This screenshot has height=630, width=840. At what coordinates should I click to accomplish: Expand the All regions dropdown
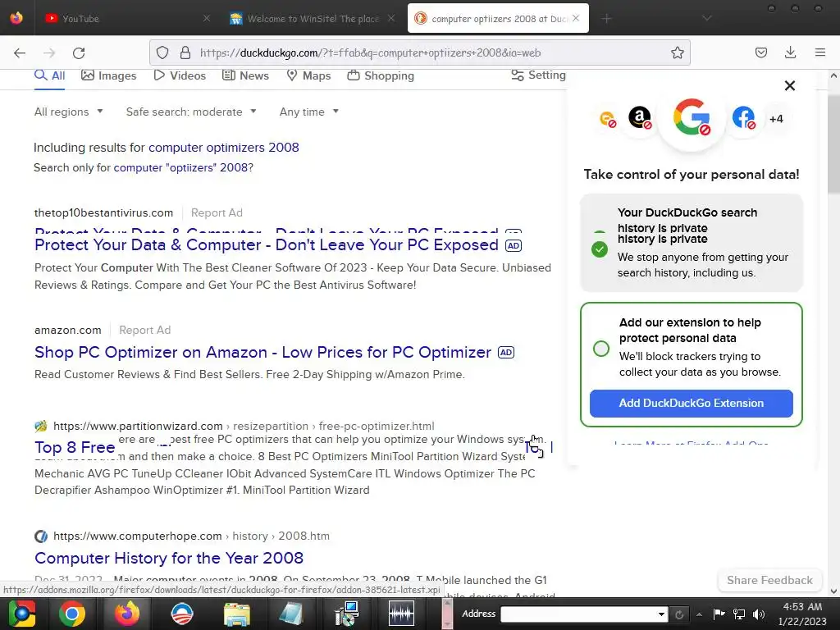pyautogui.click(x=68, y=112)
